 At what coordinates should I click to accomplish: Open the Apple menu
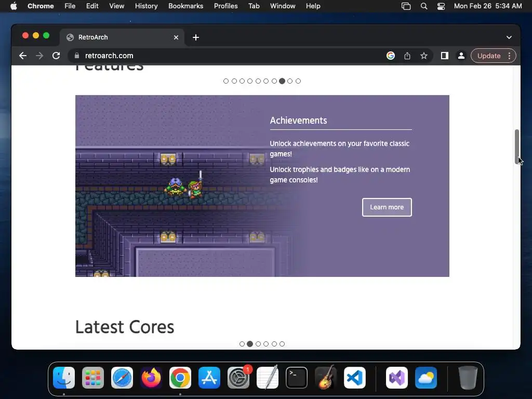pos(14,6)
